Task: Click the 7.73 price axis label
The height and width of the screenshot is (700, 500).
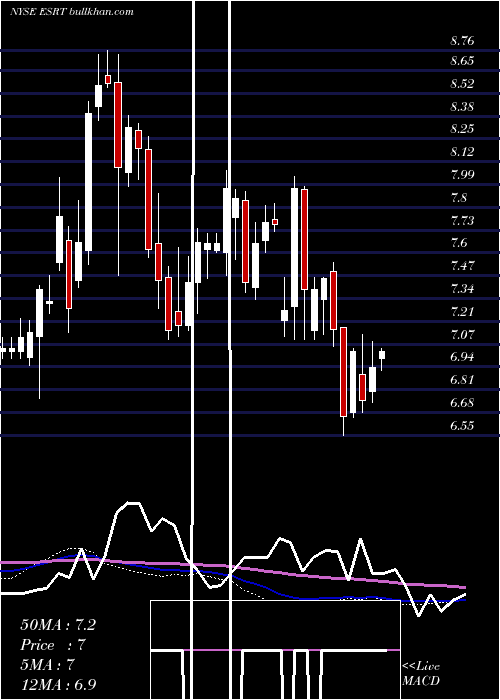Action: click(462, 220)
